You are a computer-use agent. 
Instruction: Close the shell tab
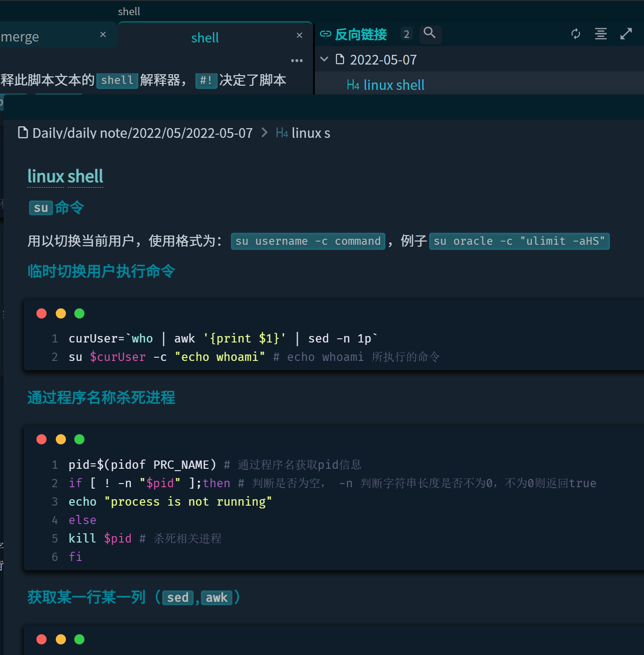coord(299,35)
